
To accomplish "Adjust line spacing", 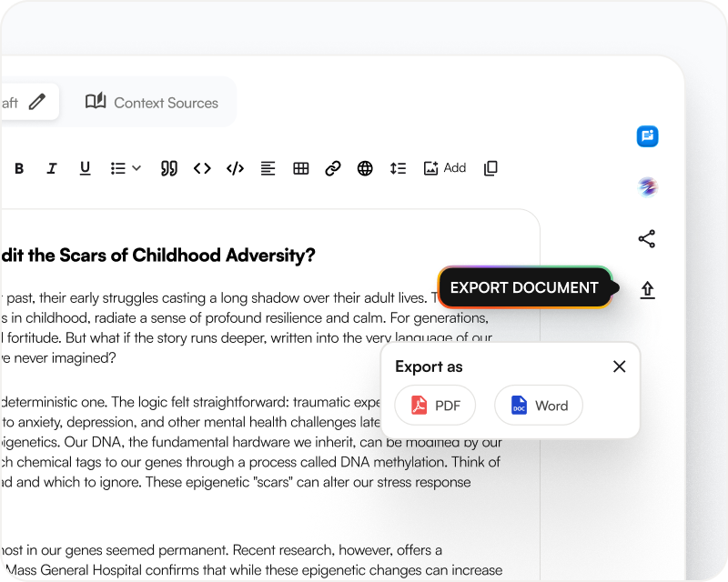I will [x=398, y=168].
